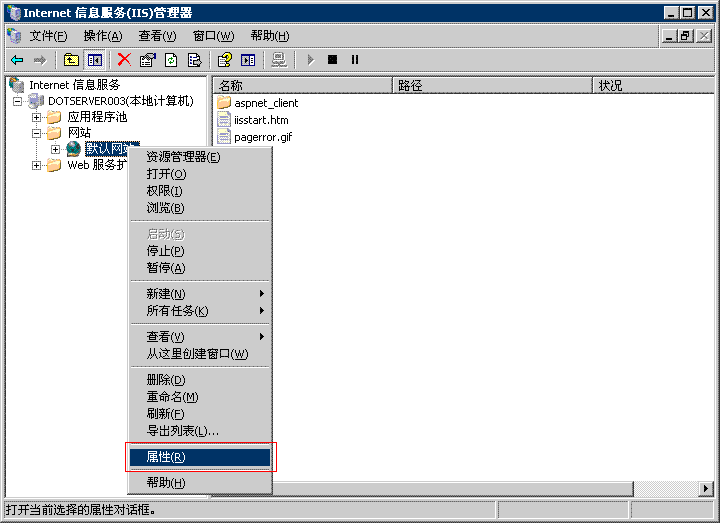Click the horizontal scrollbar right arrow
Image resolution: width=720 pixels, height=523 pixels.
point(706,489)
